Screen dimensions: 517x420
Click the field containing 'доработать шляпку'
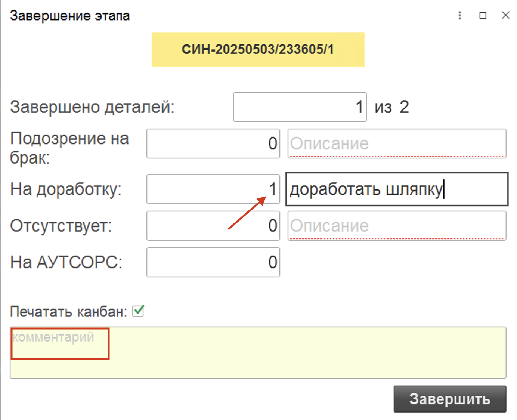click(397, 189)
